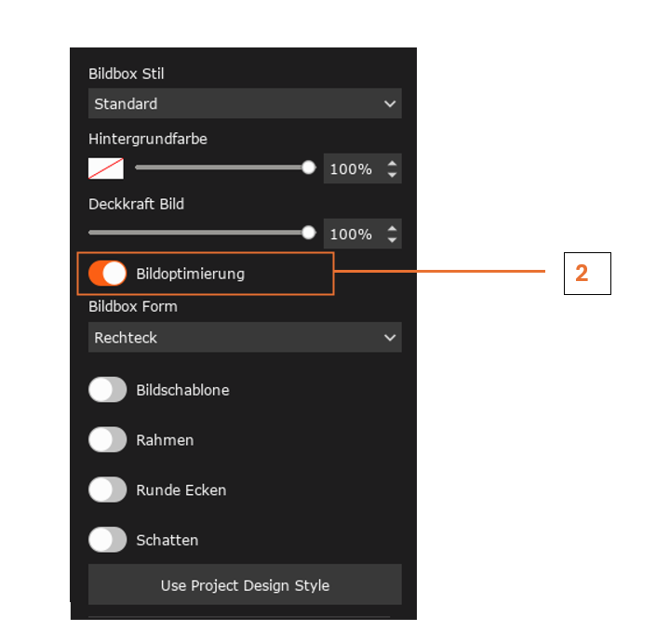
Task: Click the Standard dropdown chevron arrow
Action: 390,104
